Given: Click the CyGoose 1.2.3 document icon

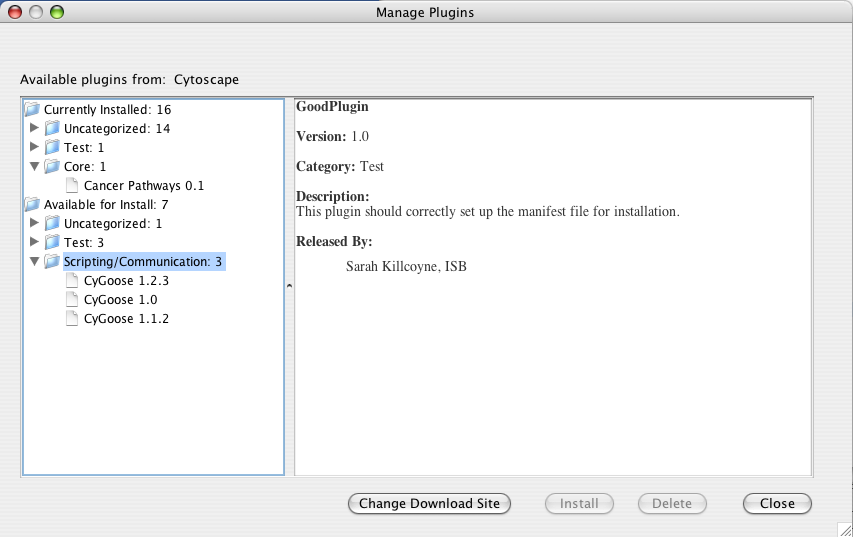Looking at the screenshot, I should [72, 281].
